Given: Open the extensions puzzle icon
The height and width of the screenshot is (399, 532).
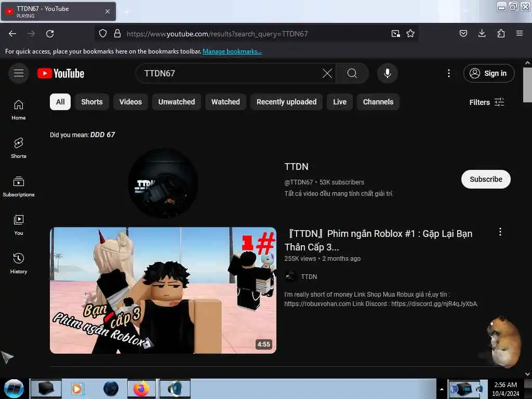Looking at the screenshot, I should pyautogui.click(x=501, y=33).
